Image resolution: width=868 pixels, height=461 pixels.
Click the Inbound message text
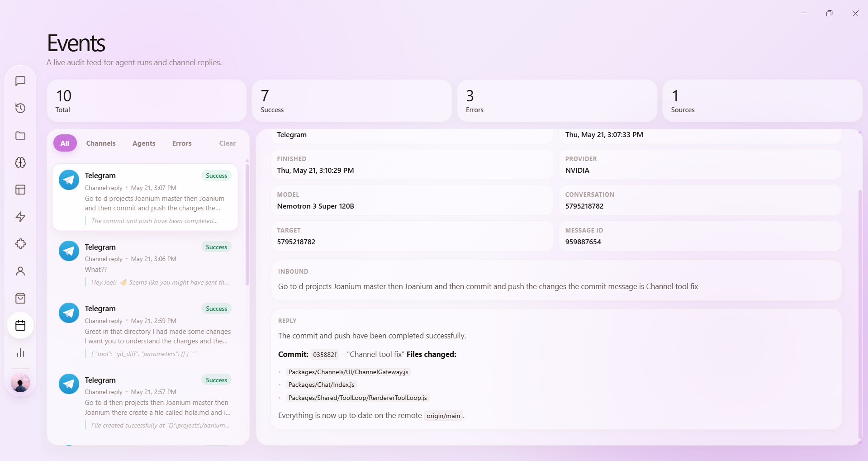pyautogui.click(x=488, y=286)
